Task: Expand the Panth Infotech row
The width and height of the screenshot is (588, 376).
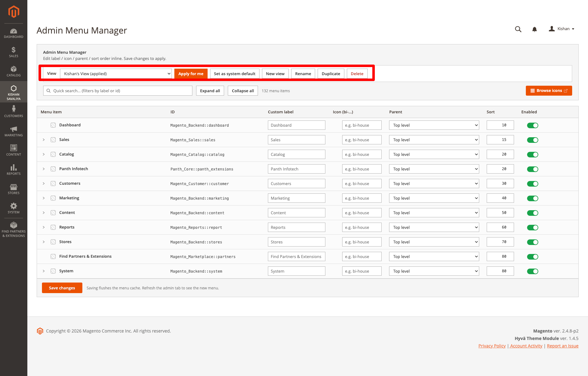Action: (44, 169)
